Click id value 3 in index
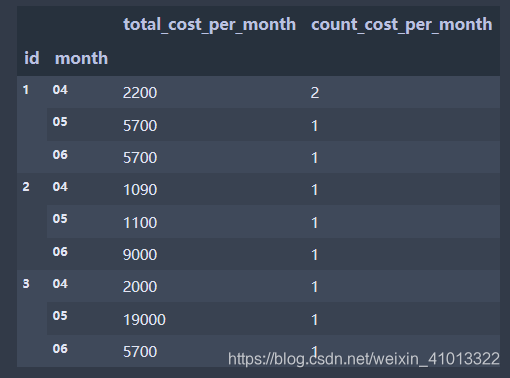 [26, 284]
